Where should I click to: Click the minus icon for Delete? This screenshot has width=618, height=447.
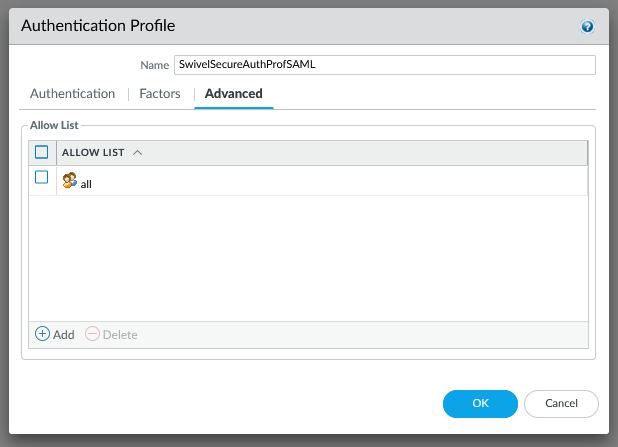(x=92, y=334)
